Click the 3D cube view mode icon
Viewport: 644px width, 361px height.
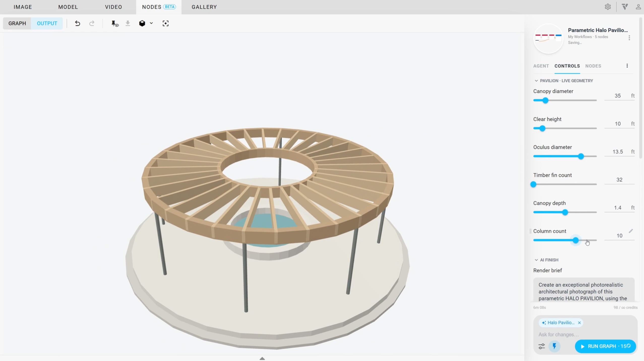click(142, 23)
